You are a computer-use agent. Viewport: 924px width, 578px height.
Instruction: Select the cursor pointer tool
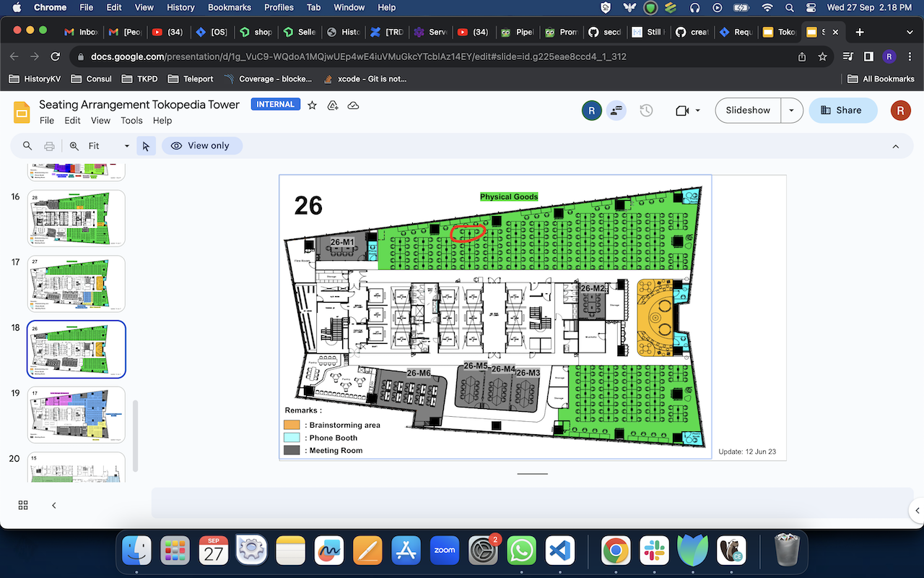point(146,146)
